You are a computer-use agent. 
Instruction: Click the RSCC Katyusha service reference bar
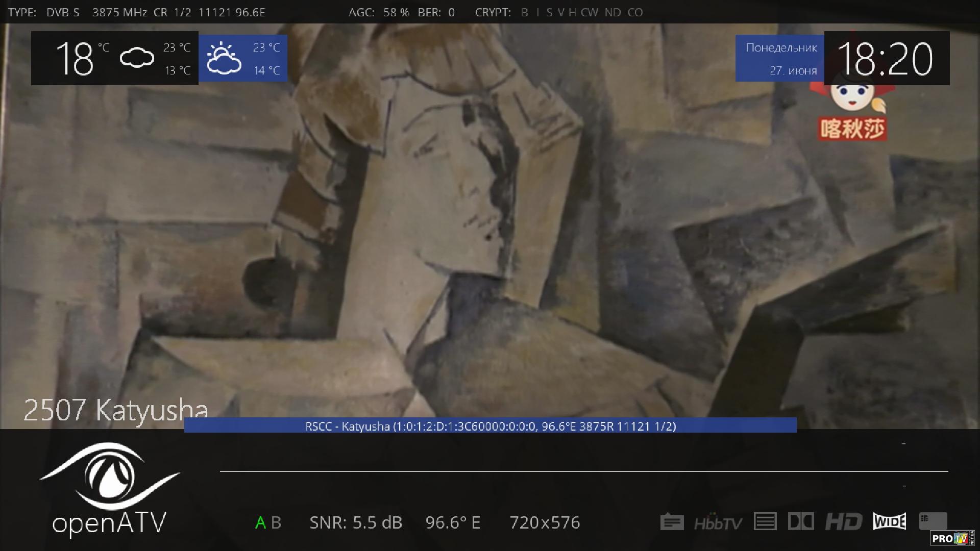(490, 426)
